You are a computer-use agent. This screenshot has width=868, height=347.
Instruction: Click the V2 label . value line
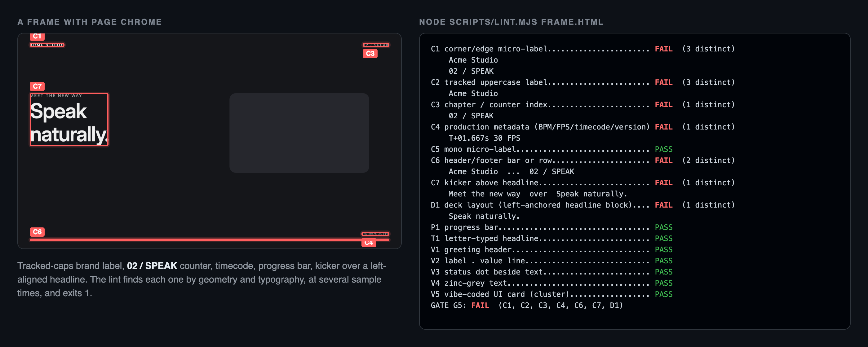[551, 261]
